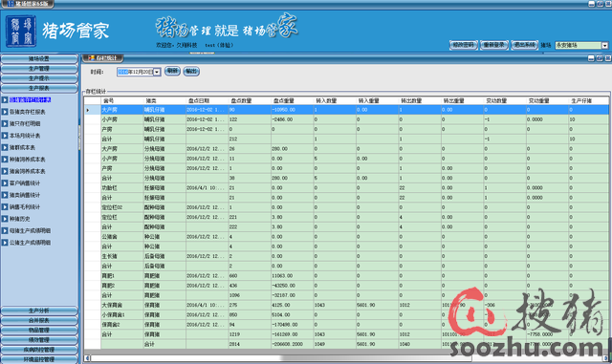Click the 存栏统计 window title icon
The height and width of the screenshot is (364, 612).
92,58
